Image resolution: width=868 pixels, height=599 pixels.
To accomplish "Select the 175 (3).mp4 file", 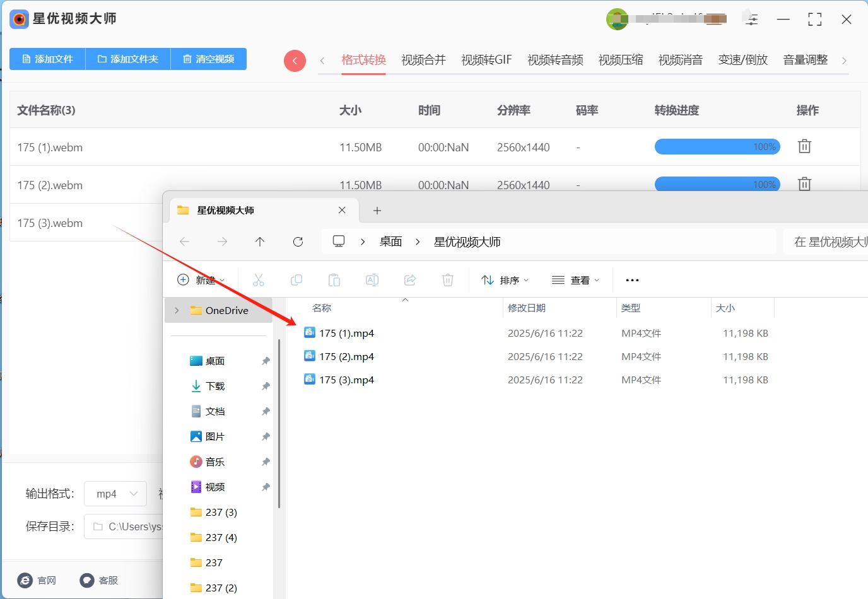I will pyautogui.click(x=346, y=380).
